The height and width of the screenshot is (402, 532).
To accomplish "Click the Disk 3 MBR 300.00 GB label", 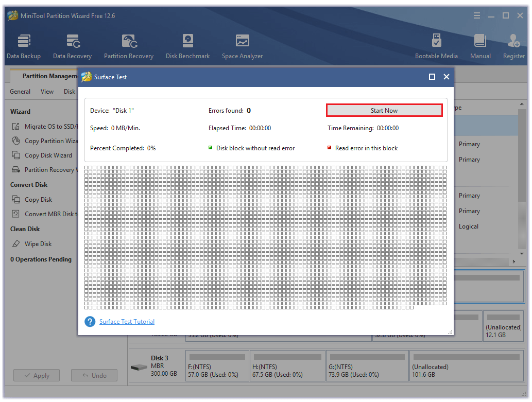I will tap(164, 365).
